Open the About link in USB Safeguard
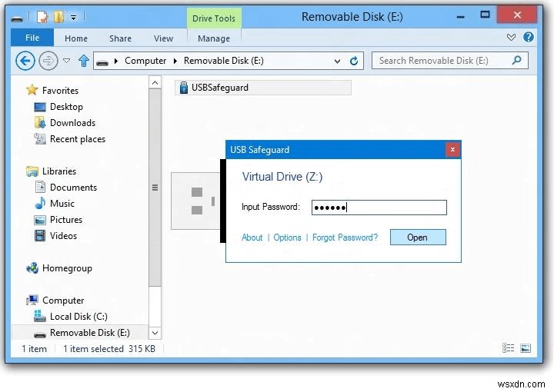The width and height of the screenshot is (554, 392). 252,238
